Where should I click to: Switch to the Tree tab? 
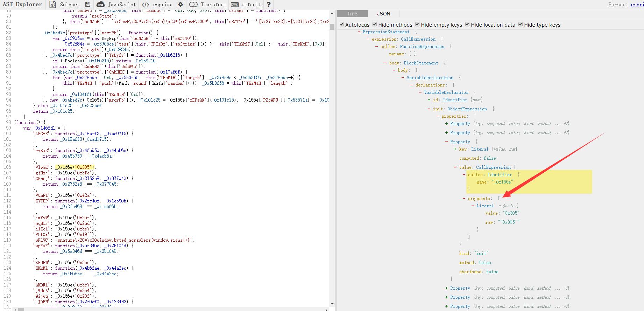click(x=352, y=14)
